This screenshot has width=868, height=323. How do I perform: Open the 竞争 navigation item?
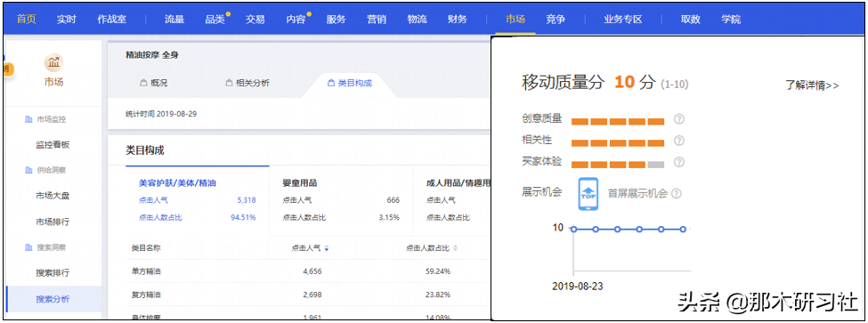coord(556,20)
